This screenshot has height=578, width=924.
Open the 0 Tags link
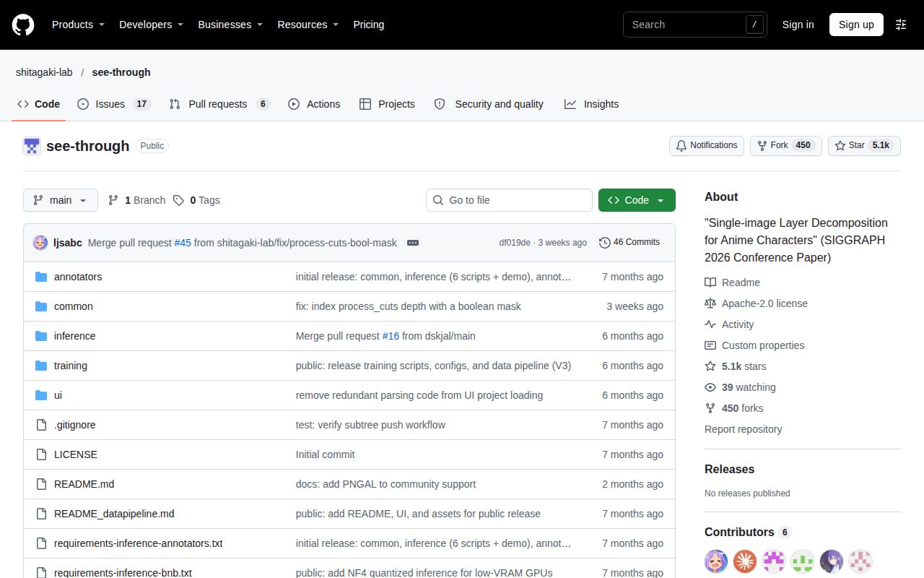[196, 200]
